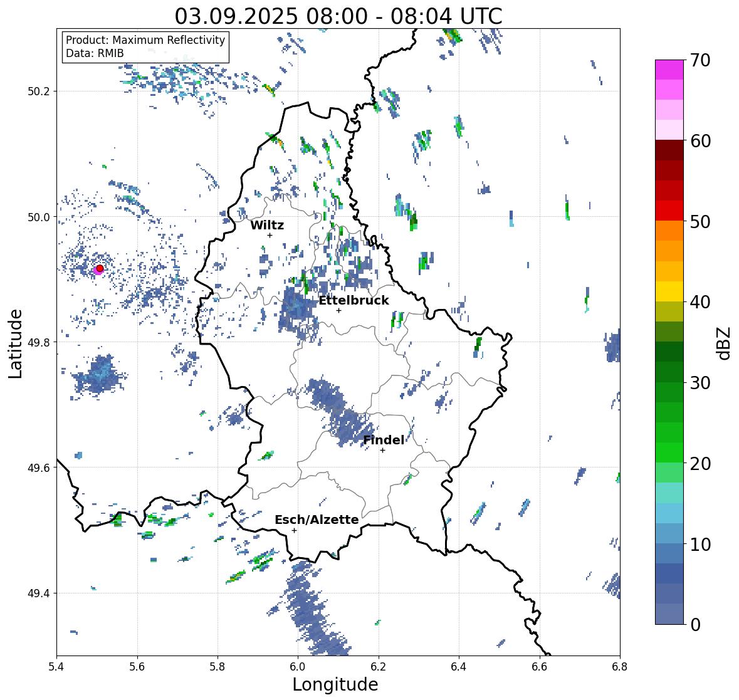739x700 pixels.
Task: Click the longitude tick label 6.4
Action: tap(459, 667)
